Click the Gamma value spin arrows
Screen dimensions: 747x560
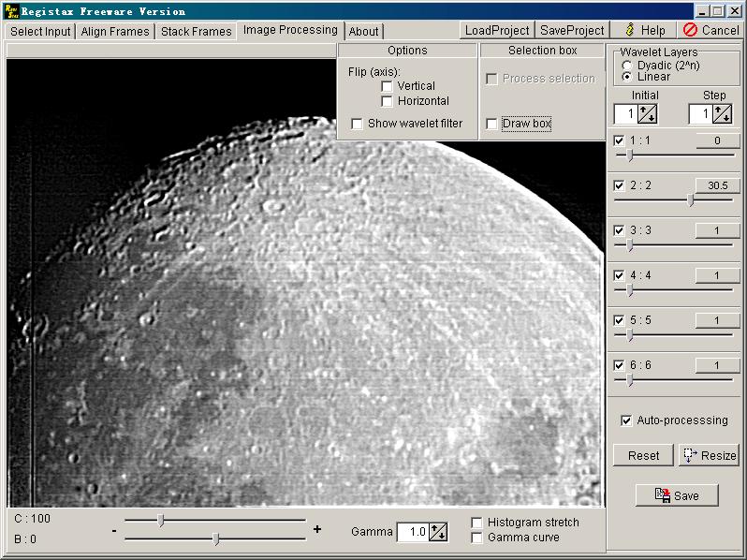pyautogui.click(x=438, y=532)
